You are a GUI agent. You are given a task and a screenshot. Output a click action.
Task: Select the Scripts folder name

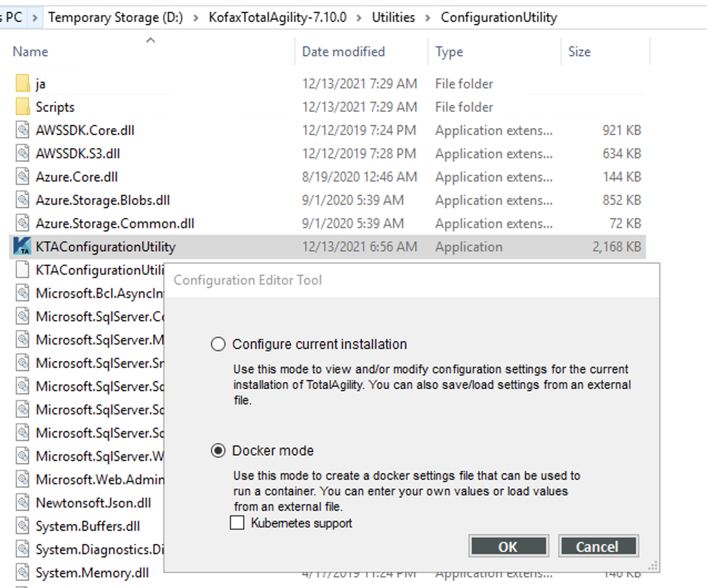click(55, 107)
